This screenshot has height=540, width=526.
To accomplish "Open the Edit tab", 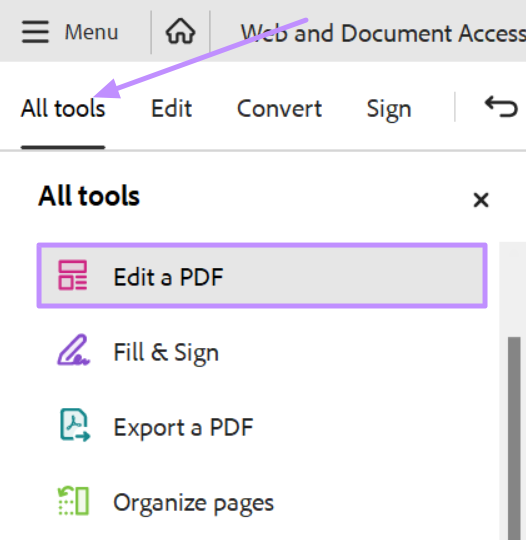I will [172, 109].
